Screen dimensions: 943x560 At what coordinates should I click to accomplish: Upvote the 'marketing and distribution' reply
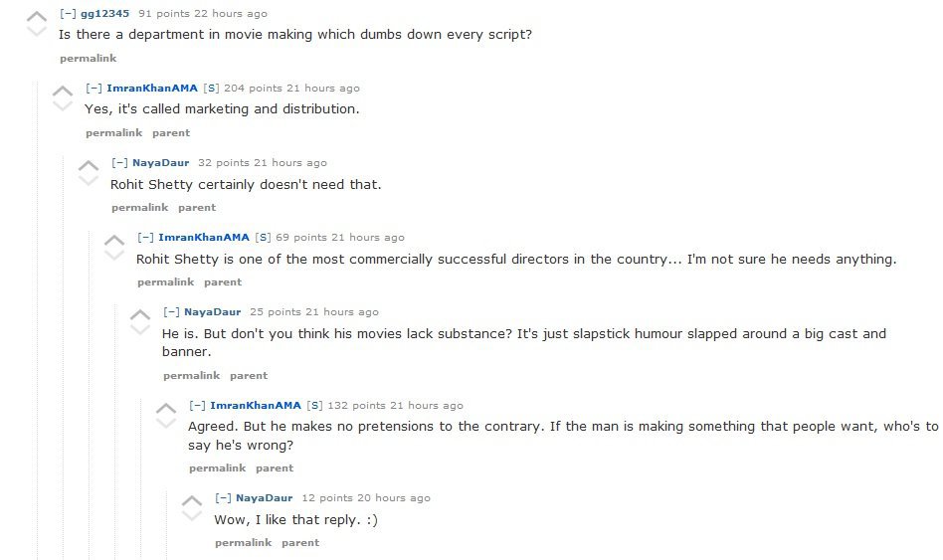(x=63, y=91)
